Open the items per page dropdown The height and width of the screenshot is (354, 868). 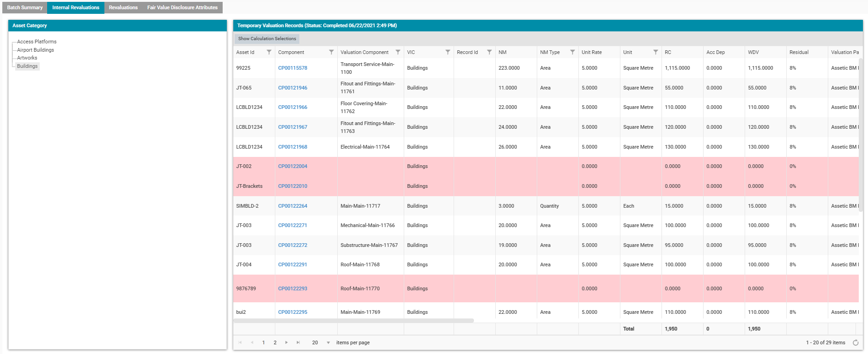[328, 342]
